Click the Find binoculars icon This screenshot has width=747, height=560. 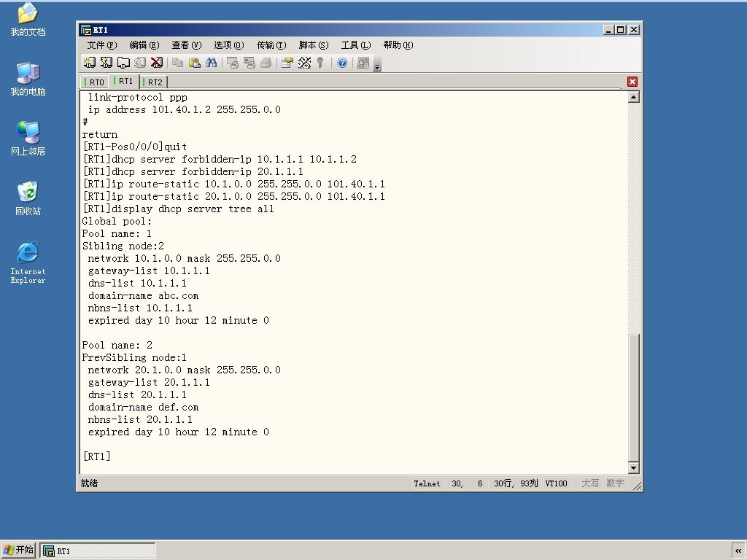click(211, 63)
